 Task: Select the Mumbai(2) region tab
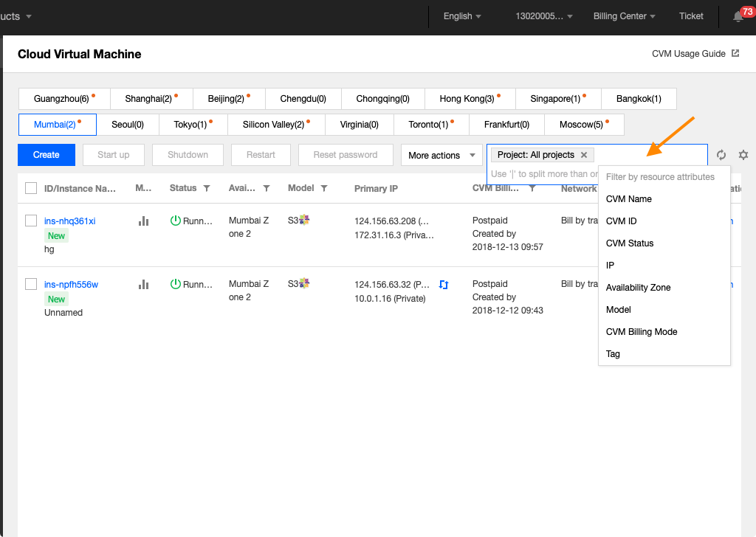click(58, 125)
